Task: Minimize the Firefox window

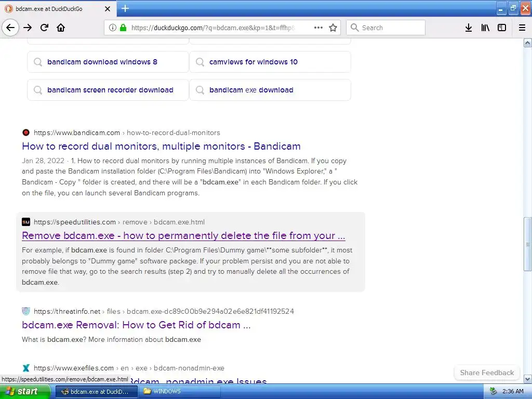Action: coord(501,8)
